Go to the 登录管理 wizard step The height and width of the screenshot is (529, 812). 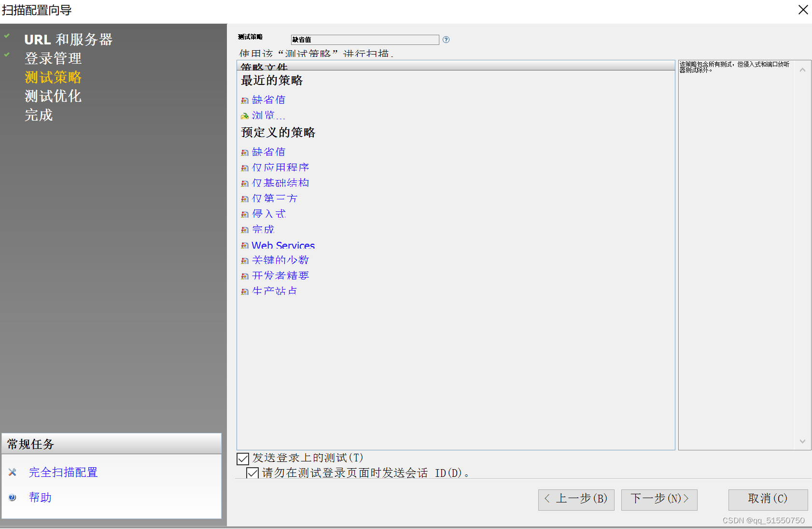53,58
